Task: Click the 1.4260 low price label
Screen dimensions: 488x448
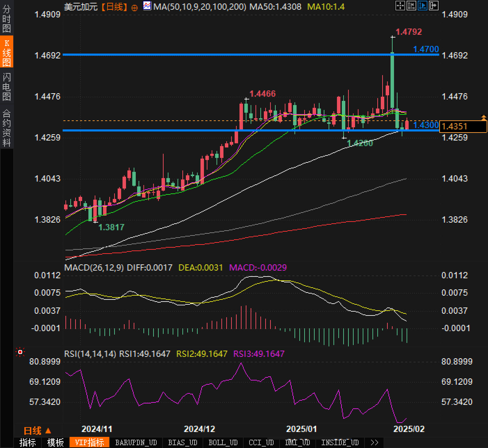Action: coord(360,143)
